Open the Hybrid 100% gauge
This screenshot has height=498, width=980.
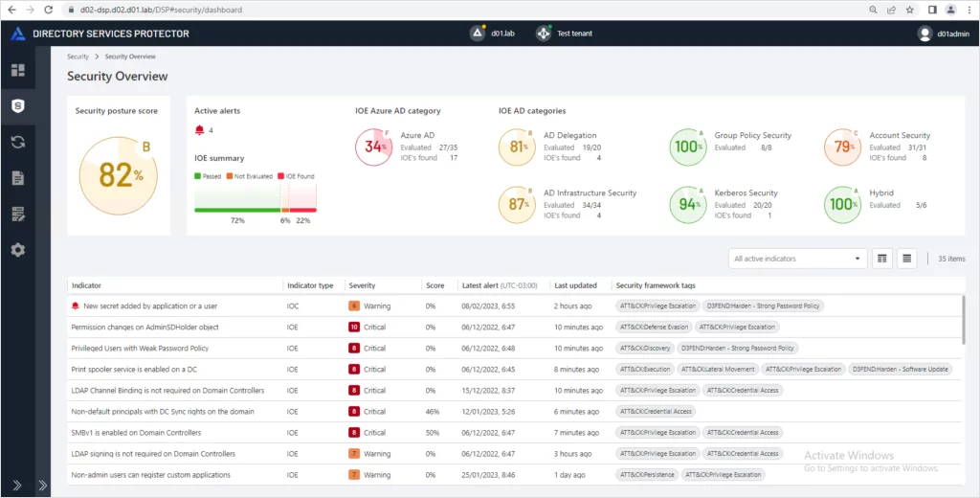842,205
